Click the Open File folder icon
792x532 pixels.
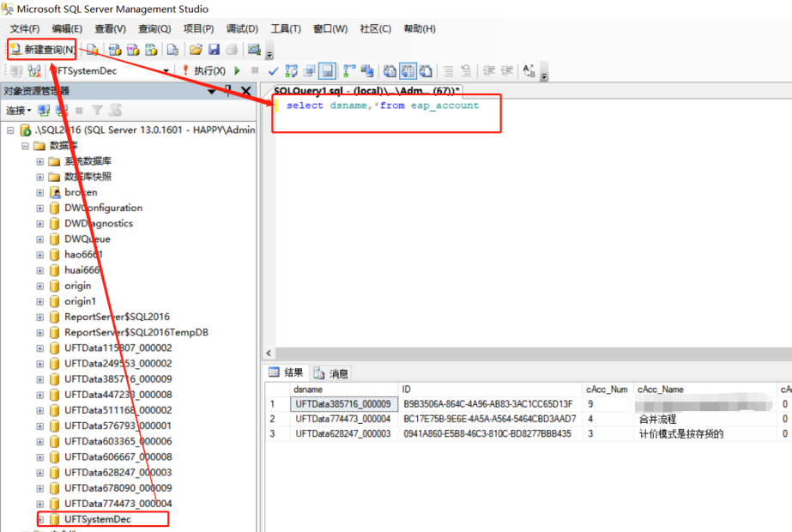point(196,50)
